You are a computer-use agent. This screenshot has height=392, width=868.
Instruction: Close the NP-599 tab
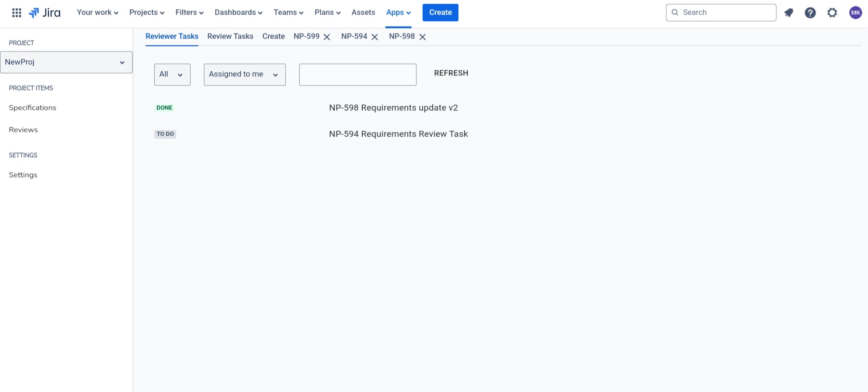pyautogui.click(x=327, y=37)
